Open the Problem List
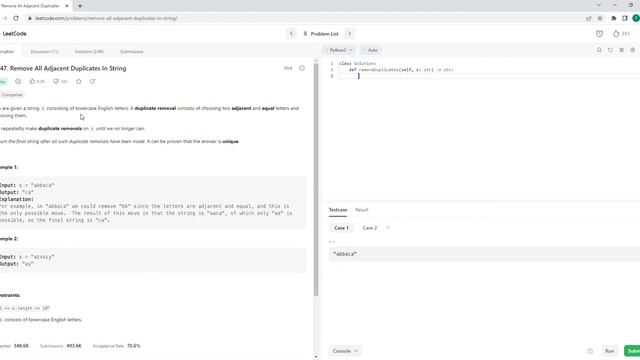 [321, 34]
